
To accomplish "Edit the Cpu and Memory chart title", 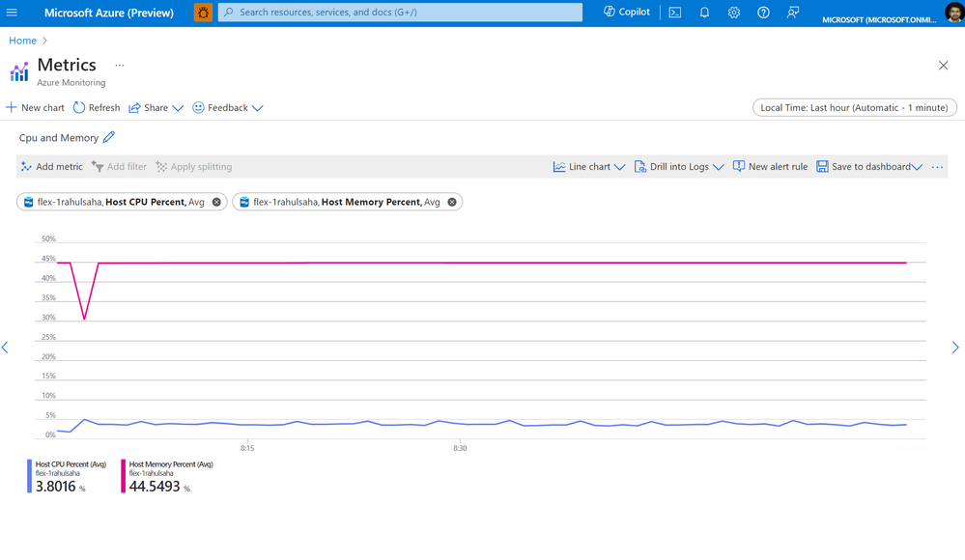I will pyautogui.click(x=109, y=137).
